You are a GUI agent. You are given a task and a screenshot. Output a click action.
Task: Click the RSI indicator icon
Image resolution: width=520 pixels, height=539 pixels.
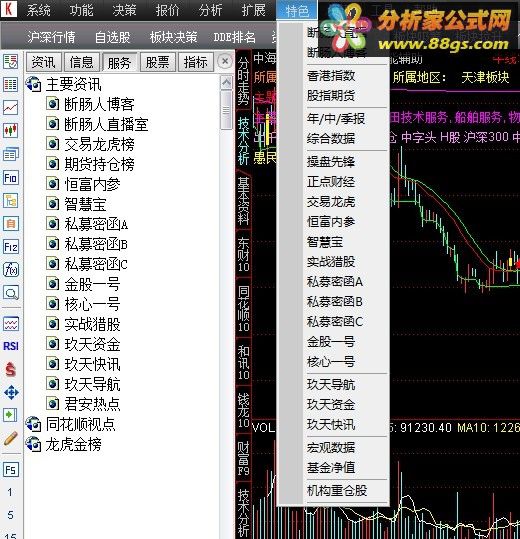[x=11, y=346]
